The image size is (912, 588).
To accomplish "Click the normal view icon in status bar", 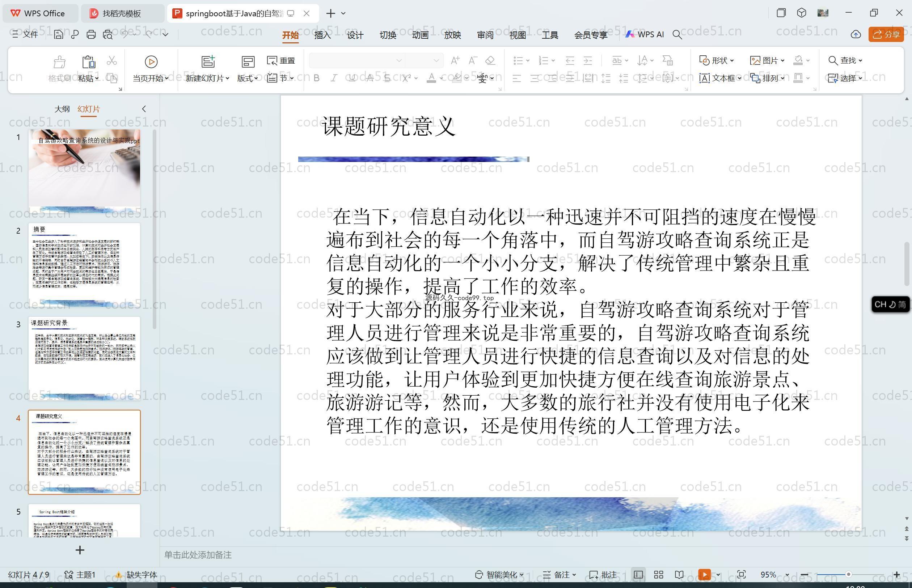I will click(x=638, y=575).
